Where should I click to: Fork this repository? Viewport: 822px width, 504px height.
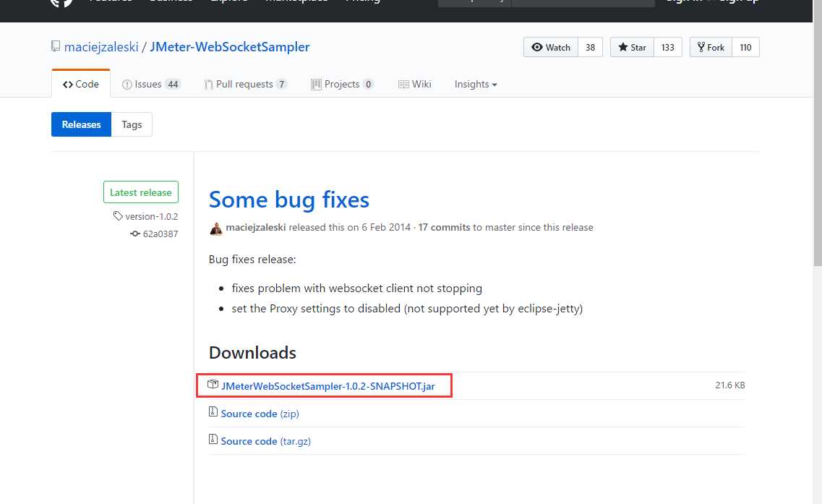(711, 47)
